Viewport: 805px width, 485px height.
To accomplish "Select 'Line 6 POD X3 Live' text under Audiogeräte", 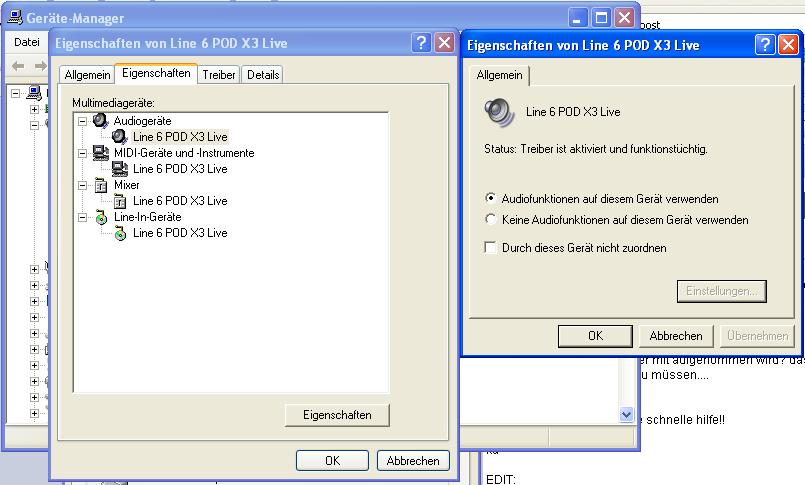I will tap(180, 137).
